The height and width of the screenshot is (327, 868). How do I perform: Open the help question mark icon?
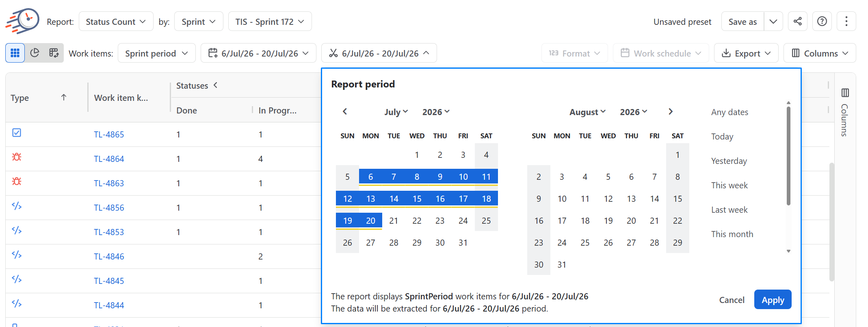coord(822,21)
